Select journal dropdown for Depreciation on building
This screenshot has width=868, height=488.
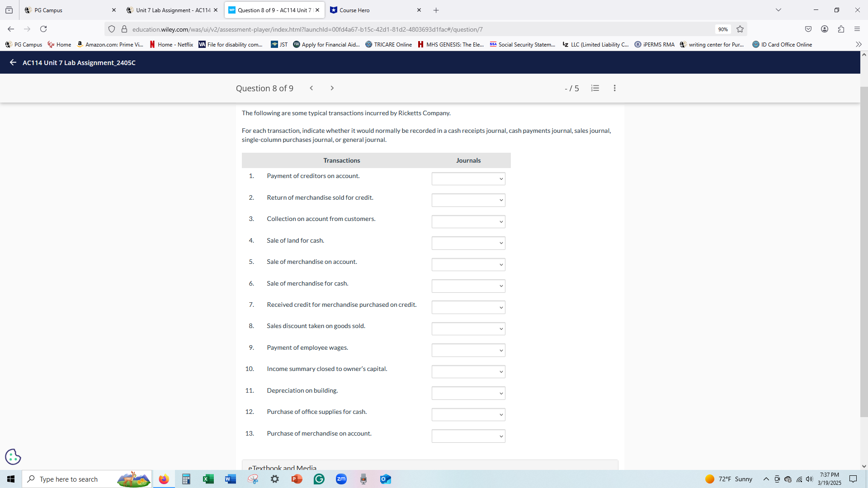(x=468, y=393)
